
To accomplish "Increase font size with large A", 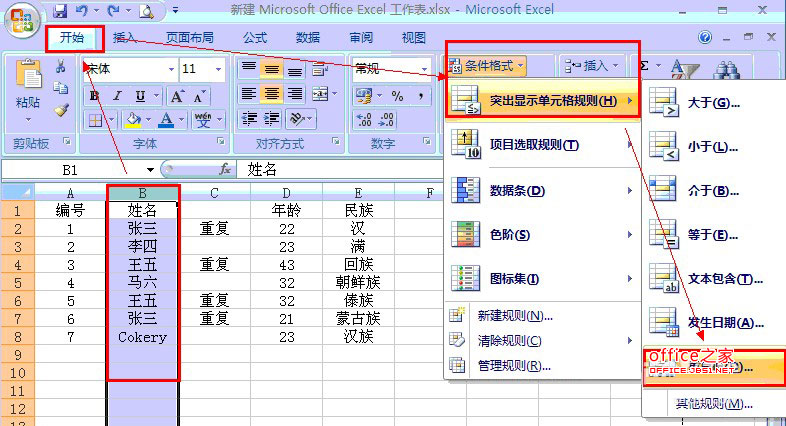I will 177,96.
